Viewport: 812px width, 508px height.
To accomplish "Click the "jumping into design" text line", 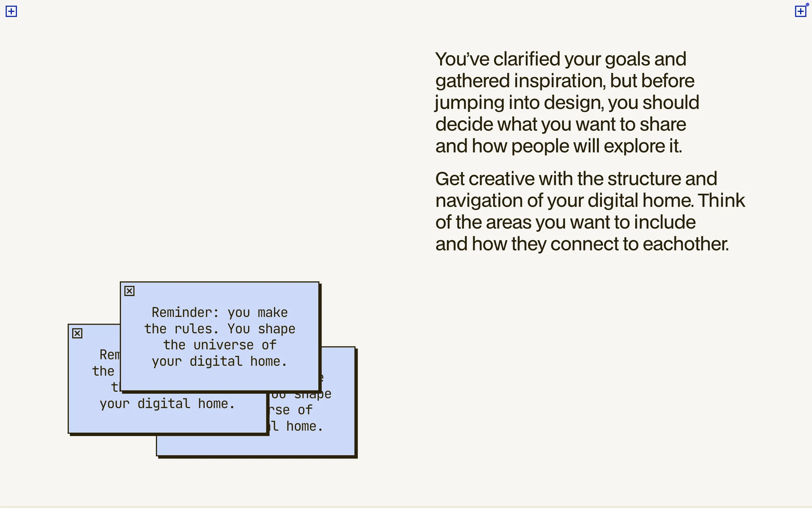I will coord(567,103).
